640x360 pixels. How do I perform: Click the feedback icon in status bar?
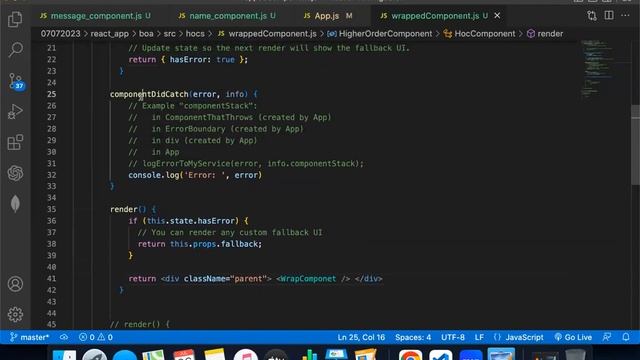[607, 337]
